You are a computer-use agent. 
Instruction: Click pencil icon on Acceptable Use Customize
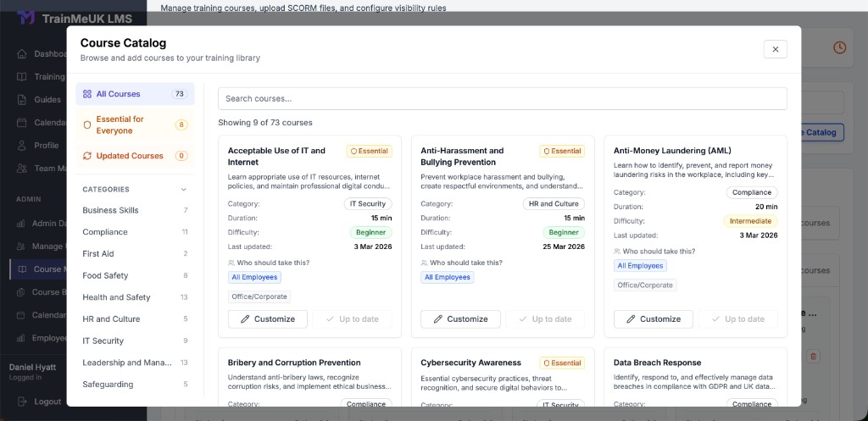pos(245,319)
